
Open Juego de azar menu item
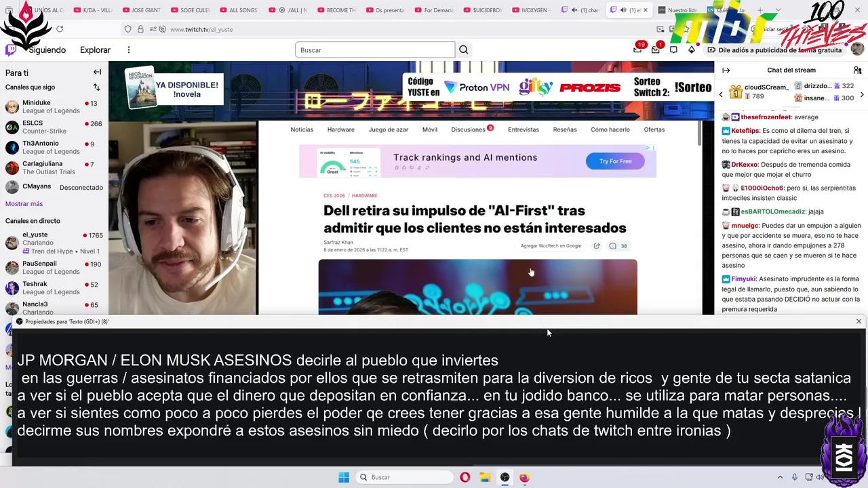[388, 129]
